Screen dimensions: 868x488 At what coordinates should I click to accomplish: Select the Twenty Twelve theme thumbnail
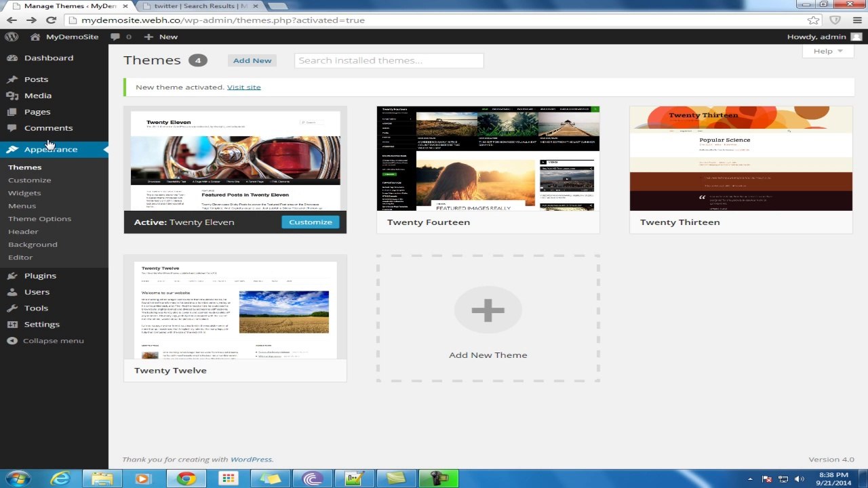coord(235,307)
